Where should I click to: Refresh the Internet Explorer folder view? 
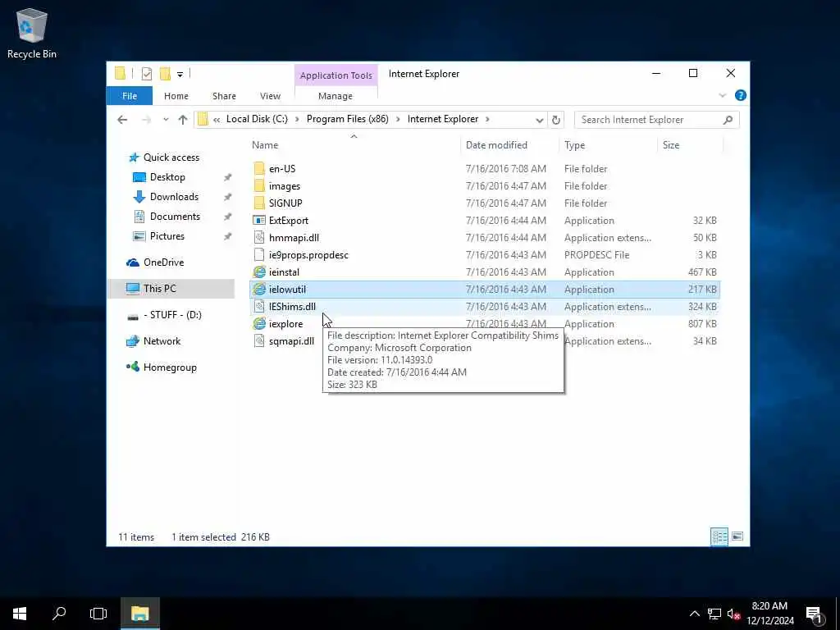(556, 120)
